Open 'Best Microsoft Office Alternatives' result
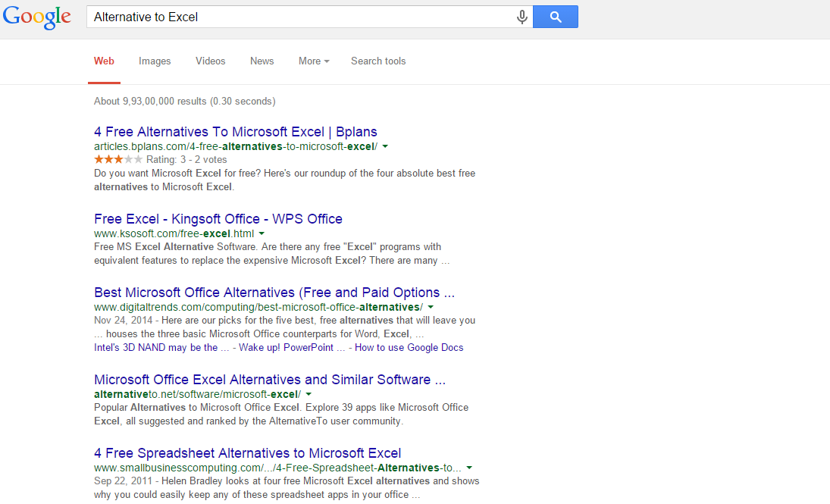The height and width of the screenshot is (504, 830). click(274, 293)
